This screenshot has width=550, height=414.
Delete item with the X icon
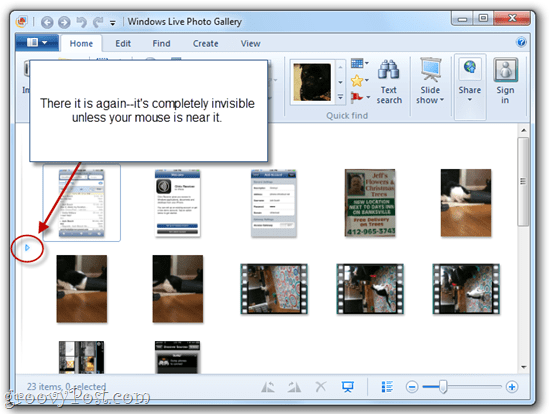click(321, 387)
